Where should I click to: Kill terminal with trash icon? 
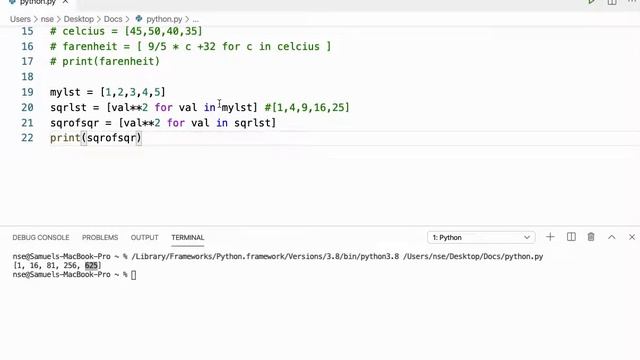(591, 237)
